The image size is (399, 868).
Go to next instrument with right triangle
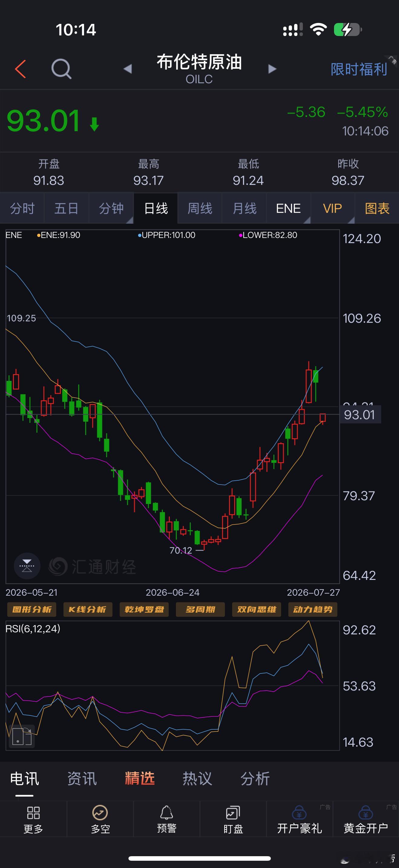click(272, 69)
